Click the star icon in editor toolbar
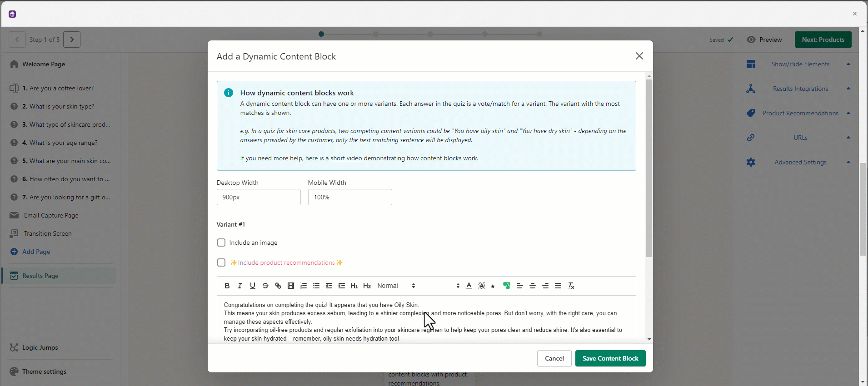The height and width of the screenshot is (386, 868). coord(493,286)
